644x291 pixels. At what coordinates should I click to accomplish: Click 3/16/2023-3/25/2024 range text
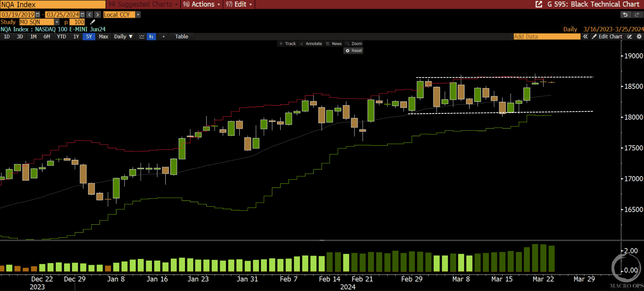point(613,29)
